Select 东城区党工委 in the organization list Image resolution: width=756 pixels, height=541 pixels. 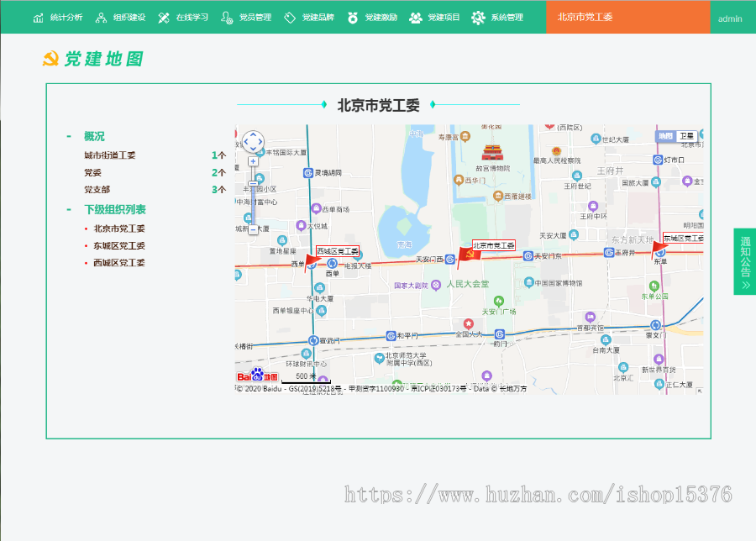pos(119,246)
